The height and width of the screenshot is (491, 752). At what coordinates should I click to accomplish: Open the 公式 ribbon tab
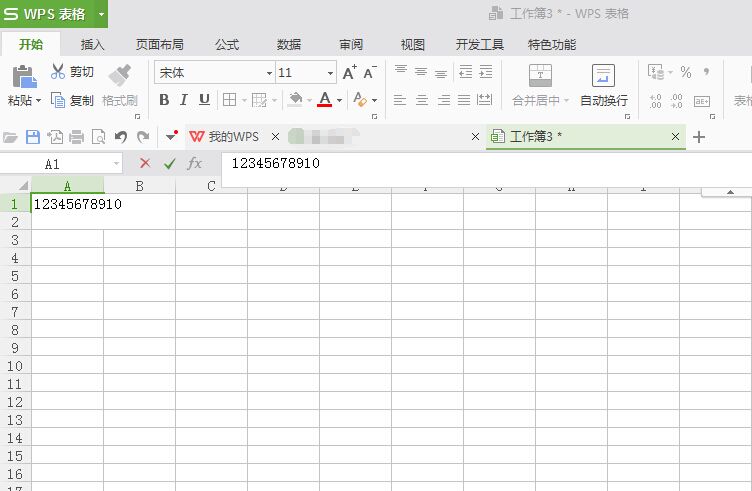[x=227, y=45]
